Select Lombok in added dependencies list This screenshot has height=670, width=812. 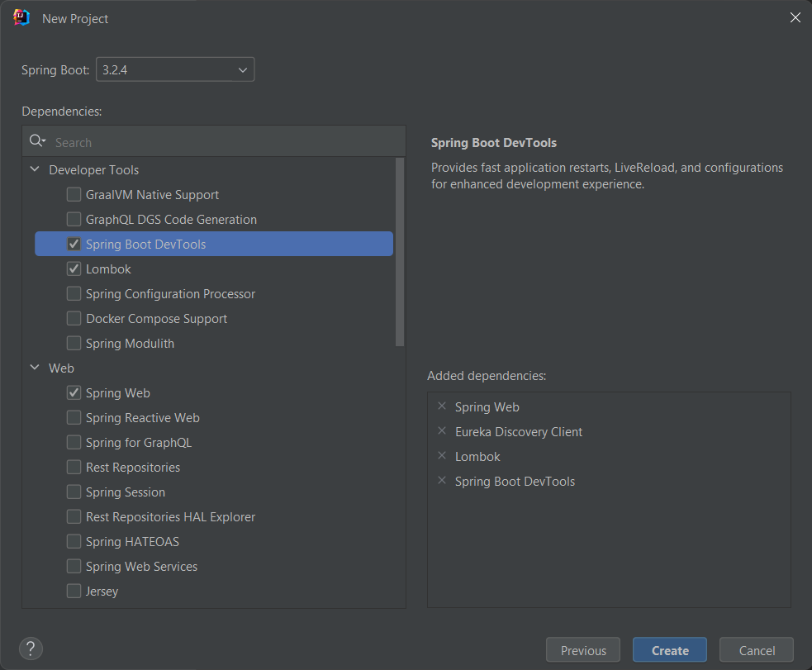click(x=477, y=457)
